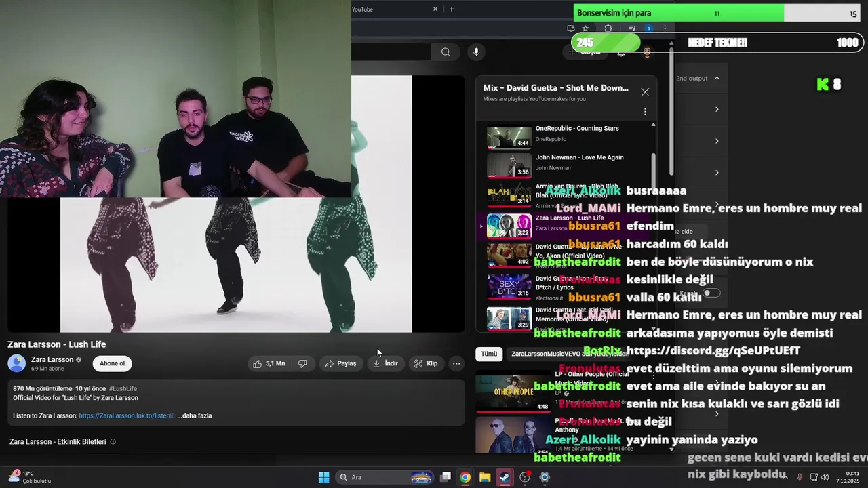
Task: Click info icon next to Etkinlik Biletleri
Action: (x=113, y=441)
